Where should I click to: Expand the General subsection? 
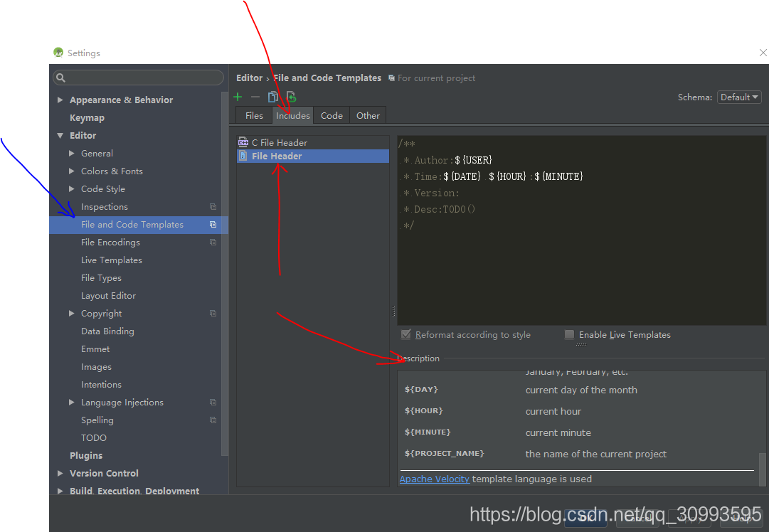point(72,154)
